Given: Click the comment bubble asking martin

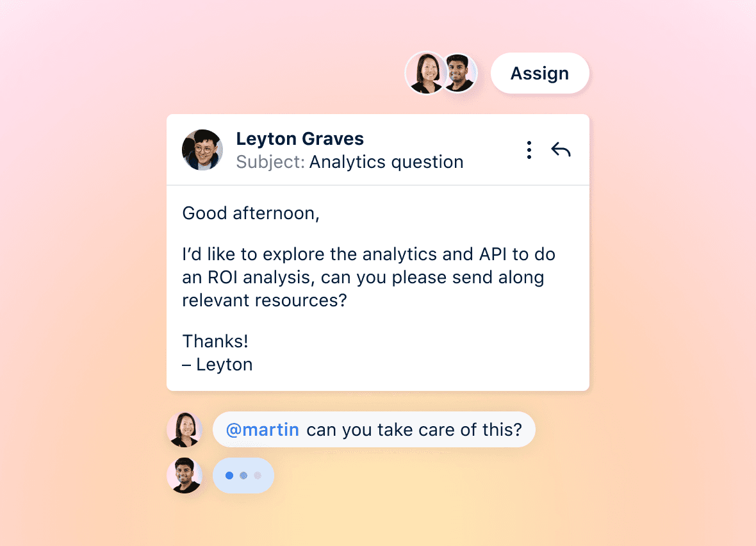Looking at the screenshot, I should point(374,429).
